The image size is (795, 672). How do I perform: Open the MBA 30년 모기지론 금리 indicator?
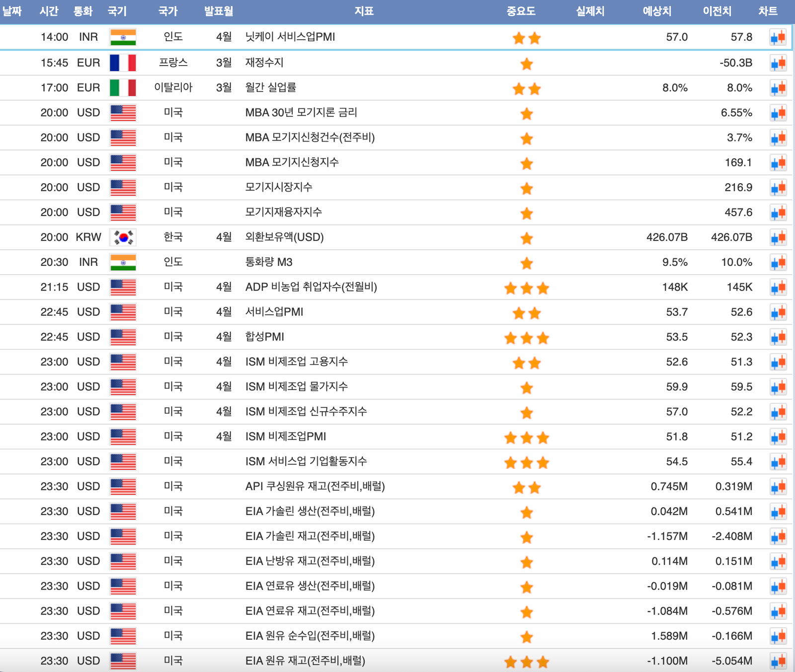[301, 113]
